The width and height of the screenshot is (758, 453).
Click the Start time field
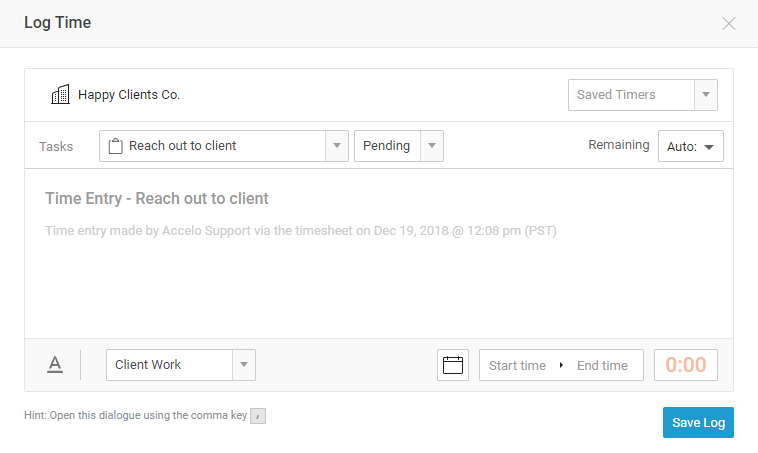(517, 365)
